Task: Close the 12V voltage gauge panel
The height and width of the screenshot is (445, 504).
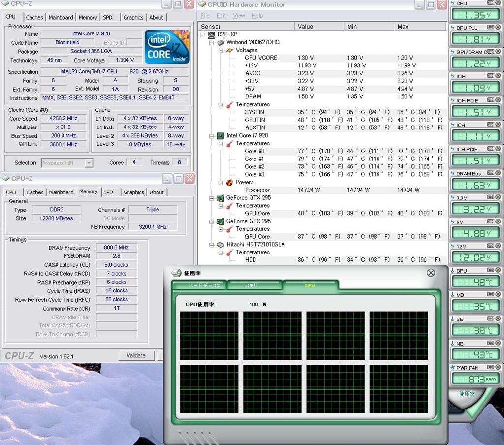Action: 498,246
